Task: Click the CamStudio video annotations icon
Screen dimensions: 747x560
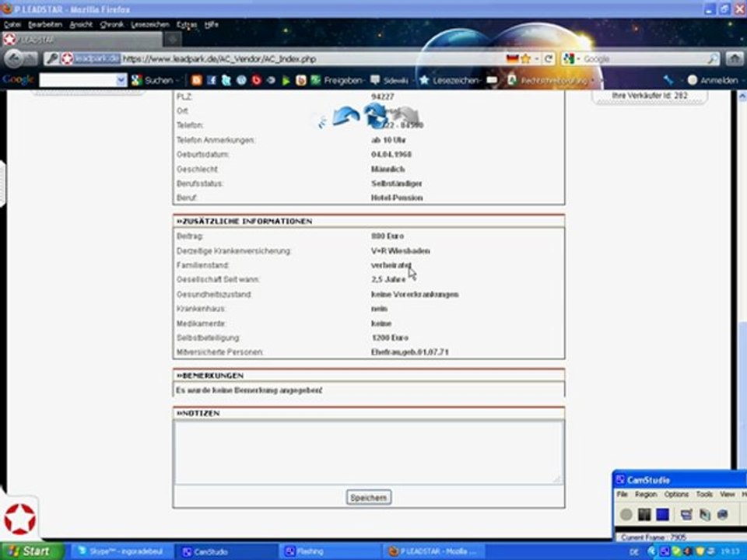Action: point(705,514)
